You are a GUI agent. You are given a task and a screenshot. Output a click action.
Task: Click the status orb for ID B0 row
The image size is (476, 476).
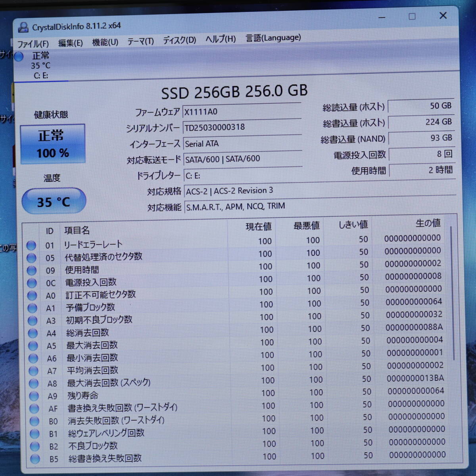(x=35, y=421)
